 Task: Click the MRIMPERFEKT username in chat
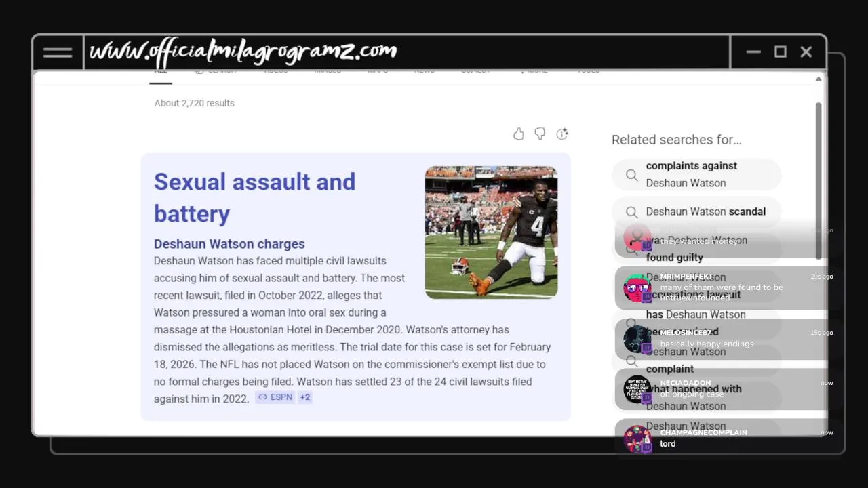(686, 277)
